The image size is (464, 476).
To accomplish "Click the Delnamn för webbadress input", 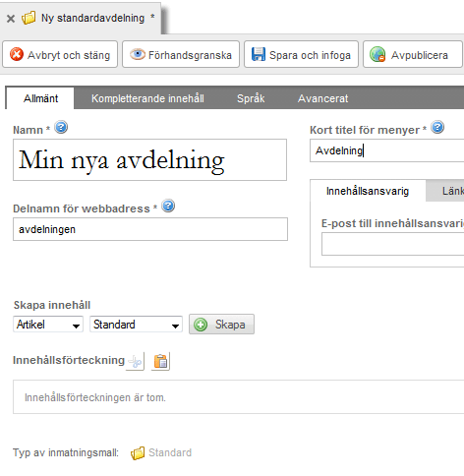I will pyautogui.click(x=150, y=229).
